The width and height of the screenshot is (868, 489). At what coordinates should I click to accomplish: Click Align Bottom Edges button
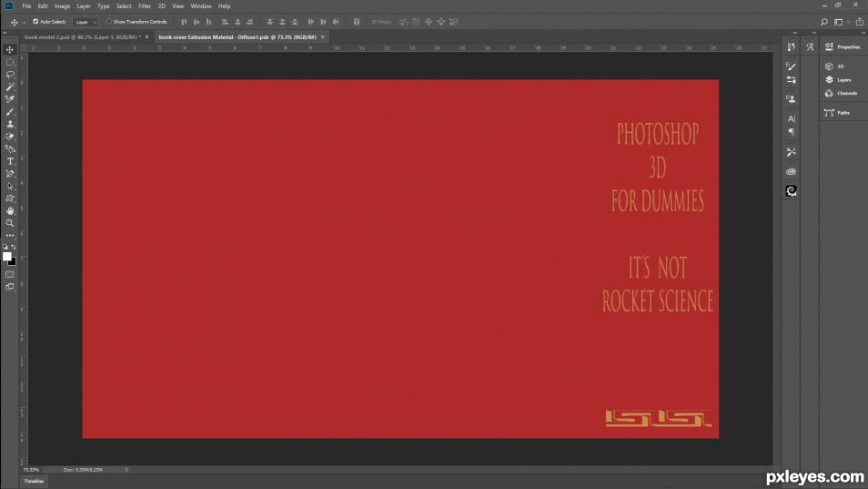point(208,22)
